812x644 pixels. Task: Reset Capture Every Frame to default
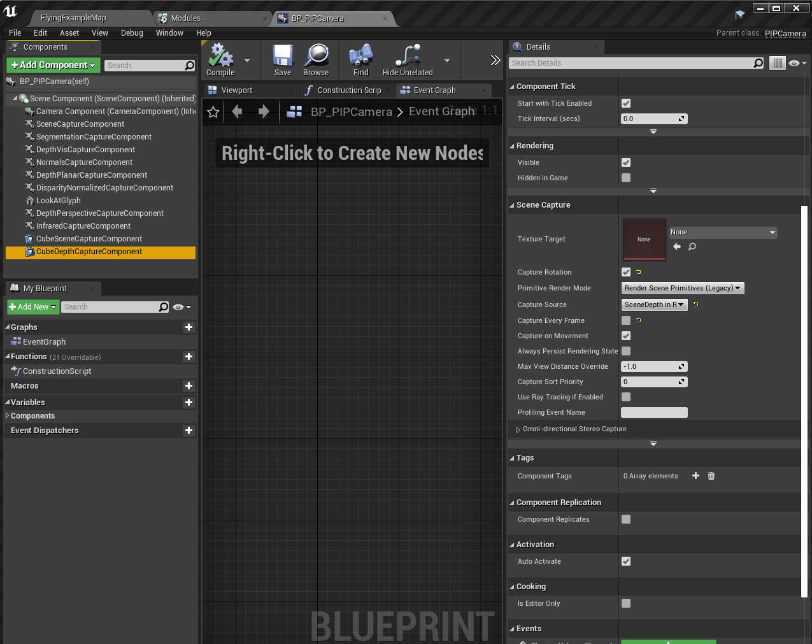[x=639, y=320]
